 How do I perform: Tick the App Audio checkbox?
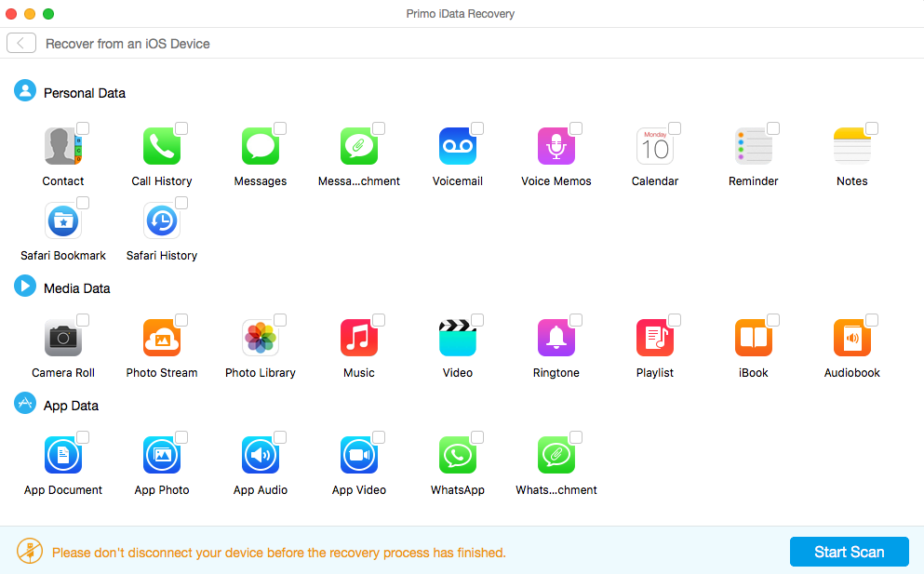coord(280,437)
